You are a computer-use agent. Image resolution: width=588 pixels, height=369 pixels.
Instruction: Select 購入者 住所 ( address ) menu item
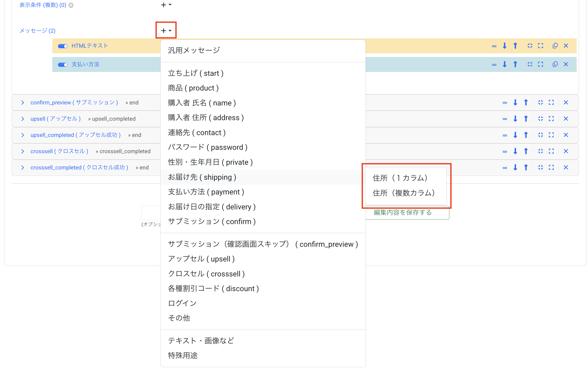(x=263, y=118)
